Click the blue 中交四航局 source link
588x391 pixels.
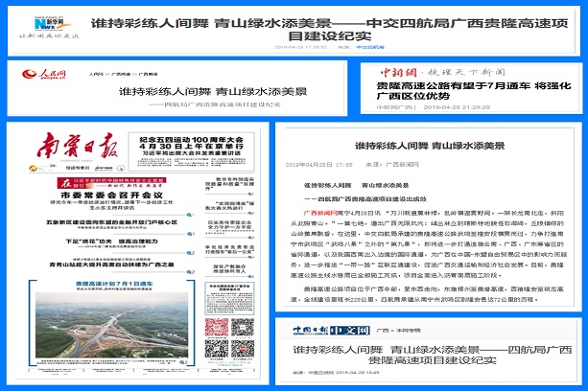[x=370, y=47]
